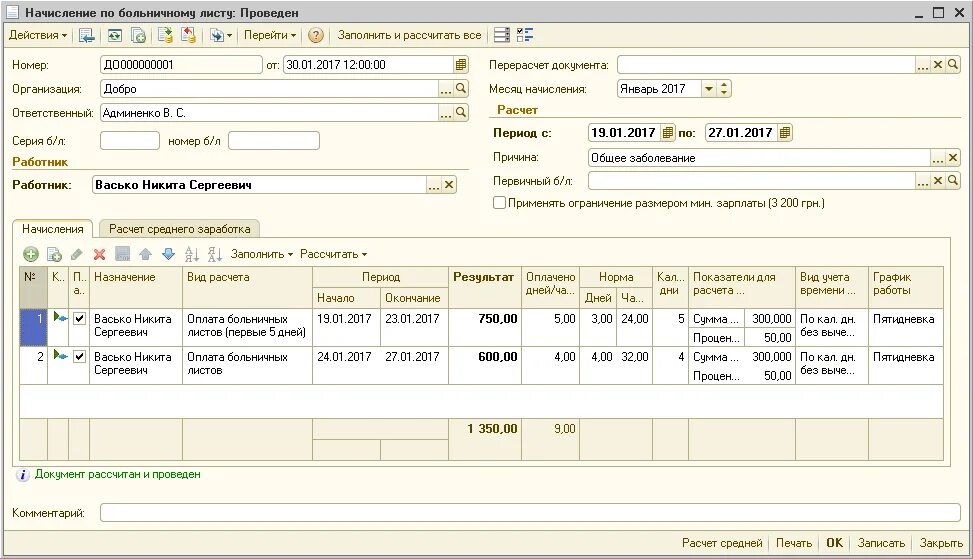The width and height of the screenshot is (973, 559).
Task: Open the create-based-on dropdown icon
Action: [x=221, y=35]
